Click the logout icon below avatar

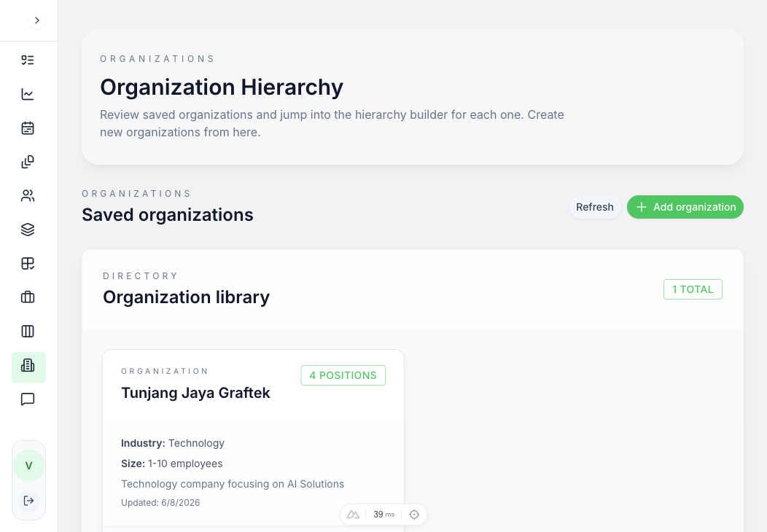pos(29,501)
